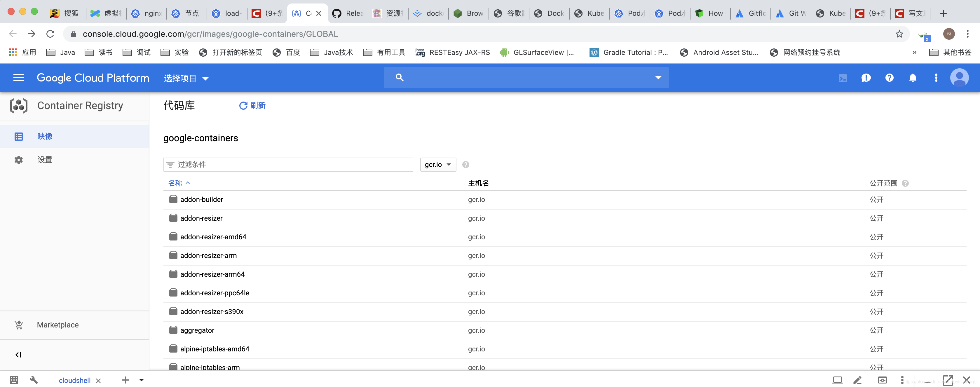980x387 pixels.
Task: Close the cloudshell tab
Action: coord(98,381)
